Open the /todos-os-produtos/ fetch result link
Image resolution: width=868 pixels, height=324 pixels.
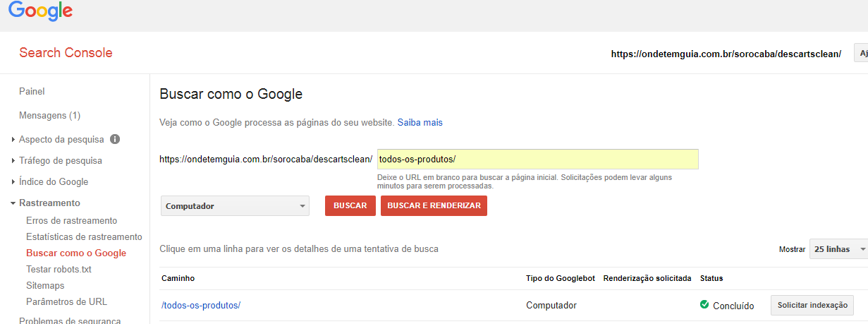click(201, 305)
